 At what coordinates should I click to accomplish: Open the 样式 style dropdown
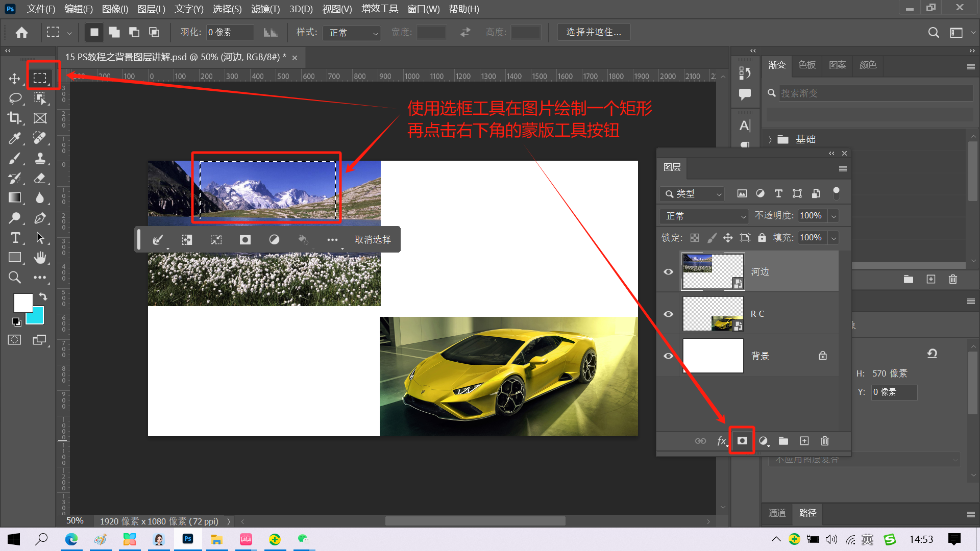click(352, 33)
